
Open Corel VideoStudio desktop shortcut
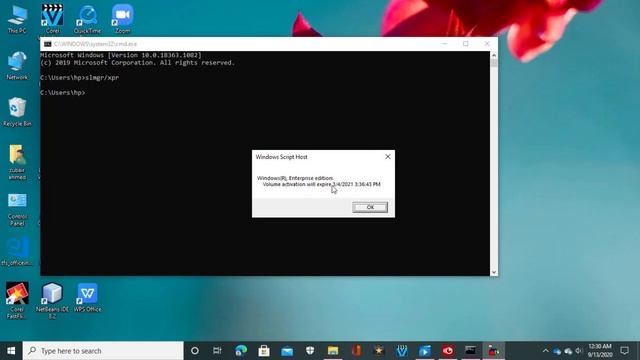tap(52, 19)
